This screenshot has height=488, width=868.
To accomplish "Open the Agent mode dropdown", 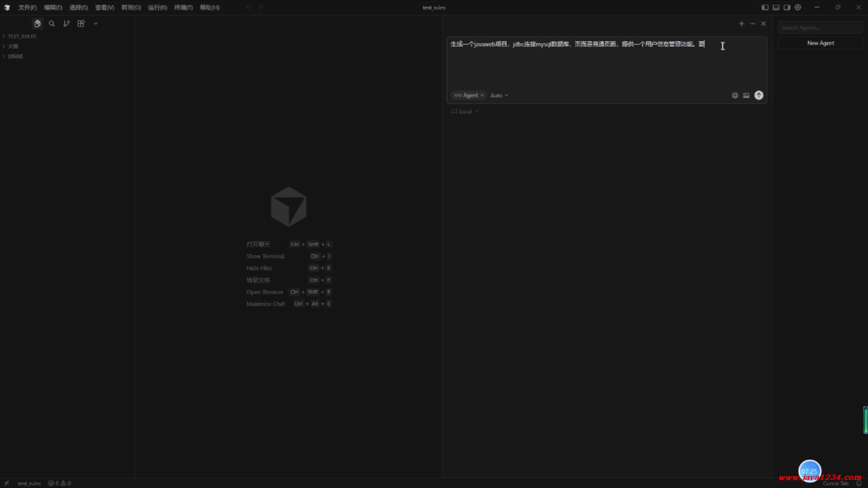I will pyautogui.click(x=469, y=95).
